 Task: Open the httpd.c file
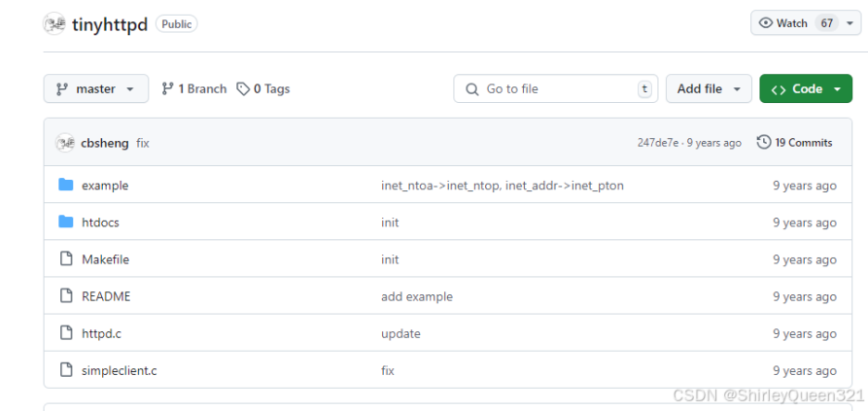(101, 333)
